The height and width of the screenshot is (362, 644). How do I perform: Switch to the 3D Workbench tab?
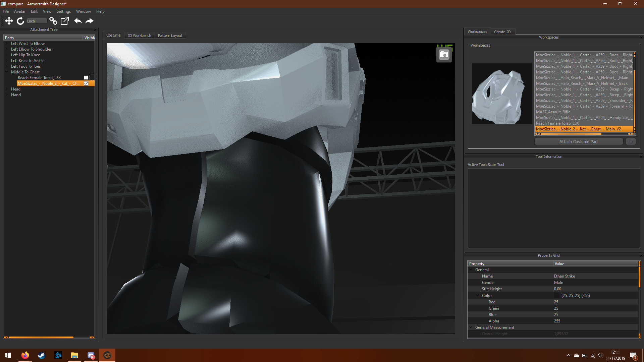139,36
